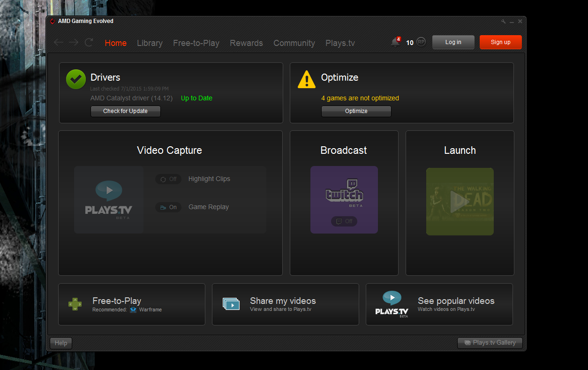Click the Broadcast heading

pos(344,150)
